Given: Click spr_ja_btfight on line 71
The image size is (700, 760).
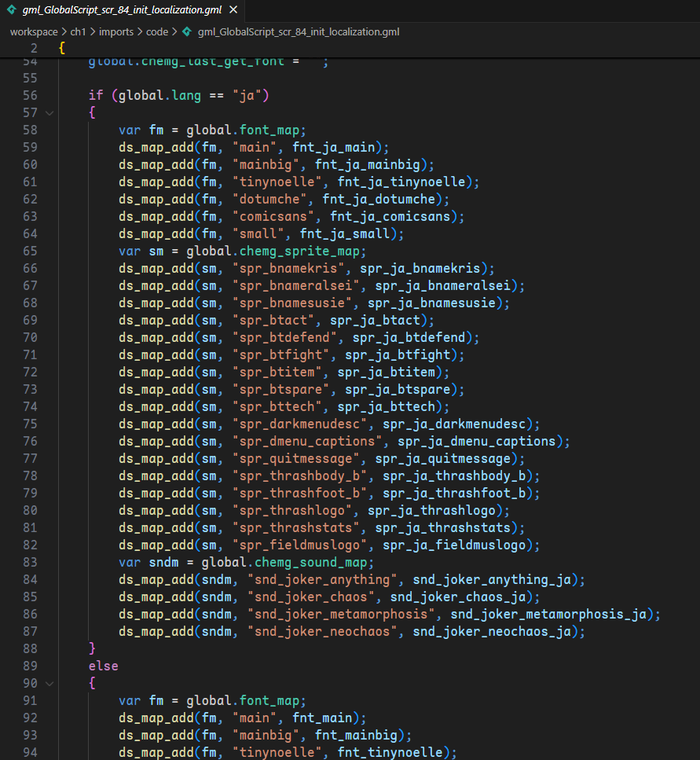Looking at the screenshot, I should coord(398,354).
